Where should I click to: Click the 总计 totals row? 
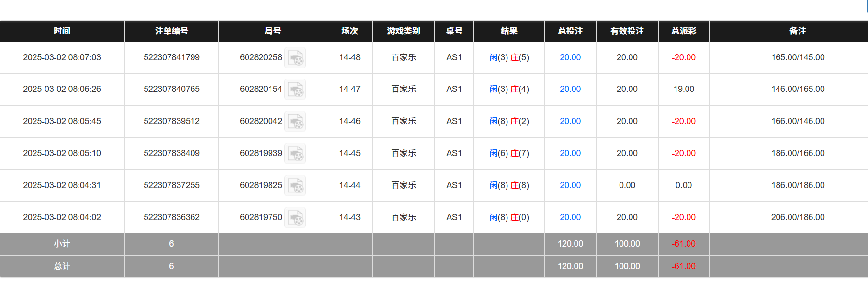pos(62,266)
